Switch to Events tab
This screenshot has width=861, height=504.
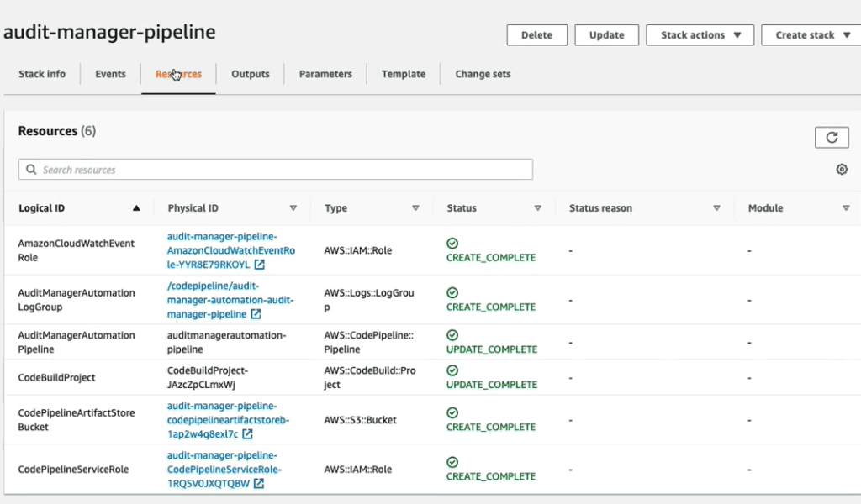[110, 74]
